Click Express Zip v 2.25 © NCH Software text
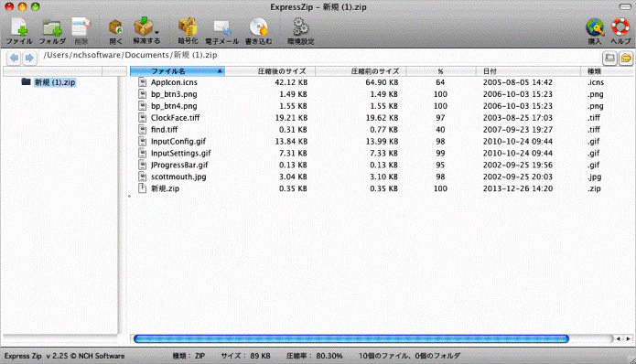636x364 pixels. pyautogui.click(x=64, y=356)
